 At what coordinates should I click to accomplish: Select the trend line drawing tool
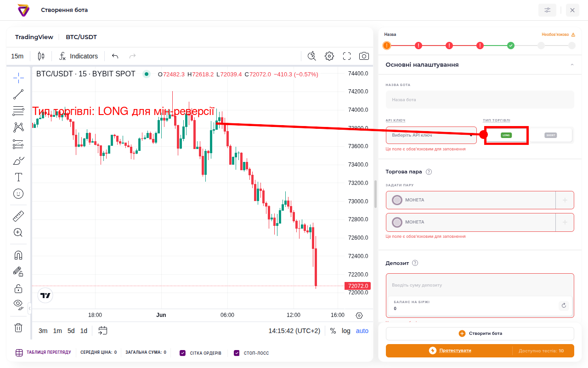18,94
